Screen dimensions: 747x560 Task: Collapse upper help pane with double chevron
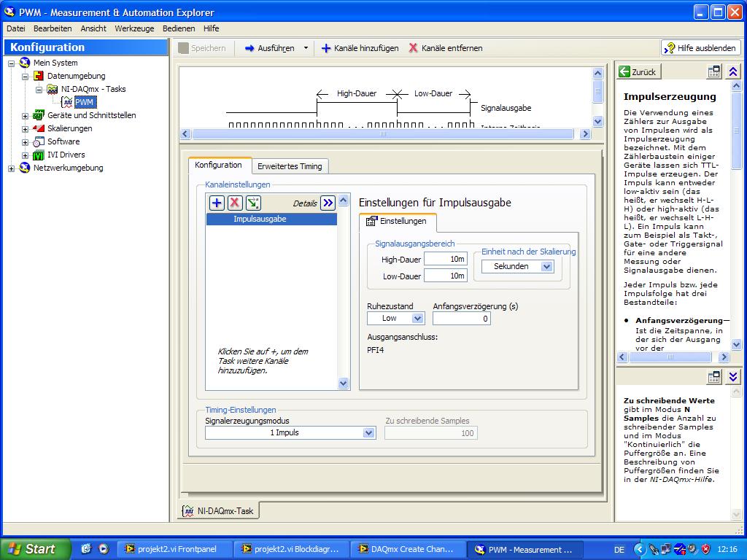(733, 72)
